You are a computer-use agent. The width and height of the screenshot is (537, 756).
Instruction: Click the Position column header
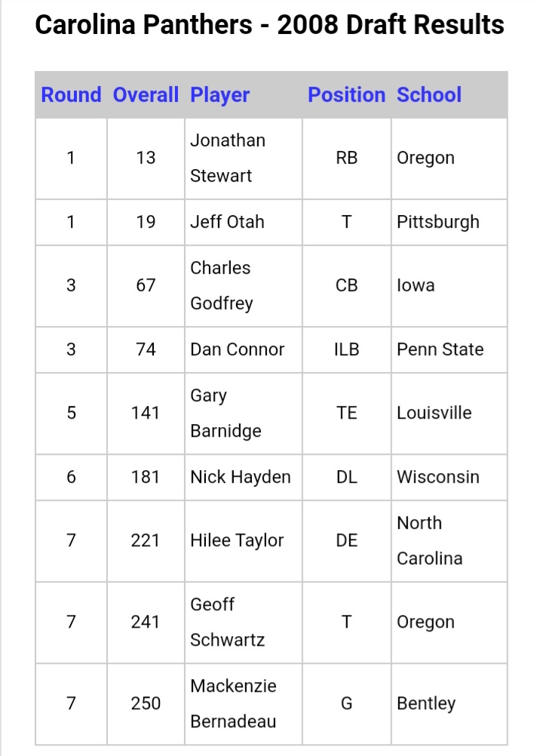pyautogui.click(x=347, y=94)
